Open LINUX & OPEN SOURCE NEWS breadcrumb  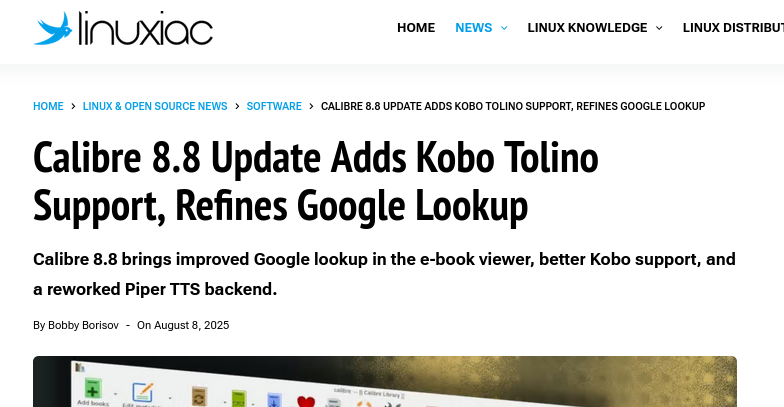[155, 106]
